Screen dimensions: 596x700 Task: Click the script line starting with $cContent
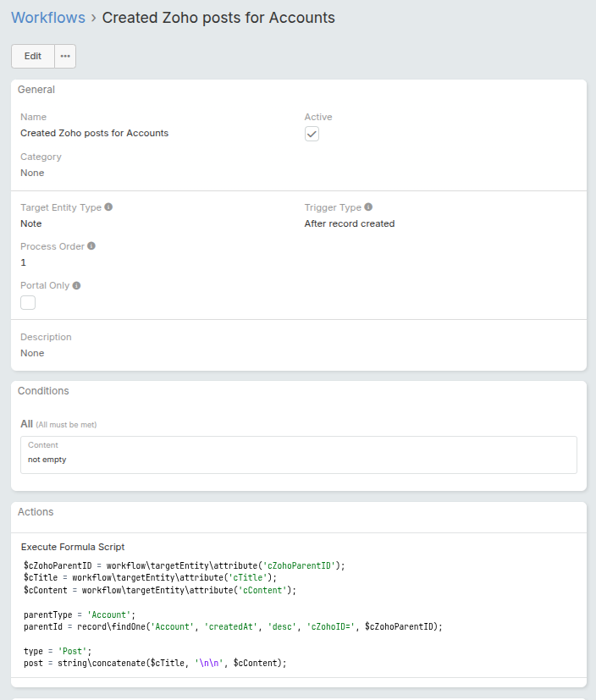[160, 590]
